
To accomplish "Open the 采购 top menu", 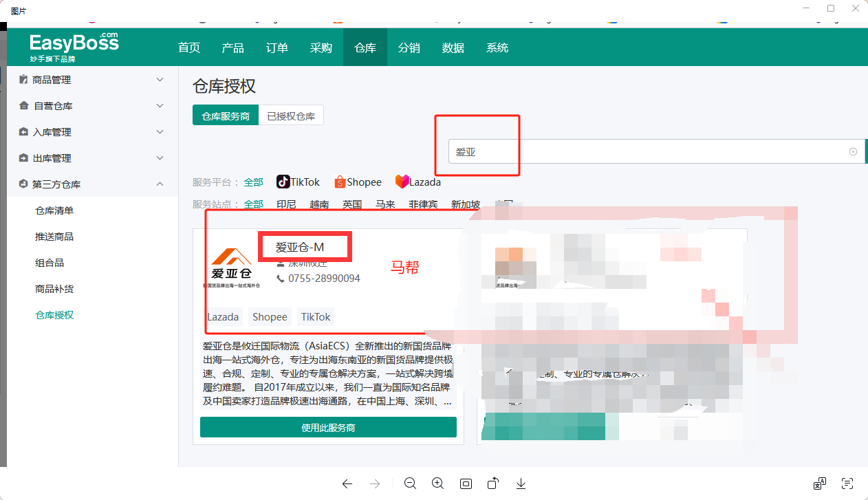I will (x=321, y=48).
